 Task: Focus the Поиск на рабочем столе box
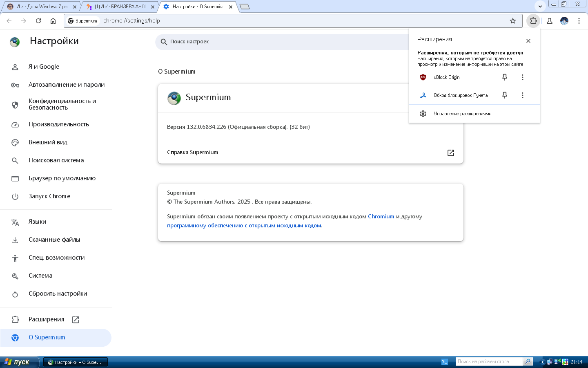(489, 361)
